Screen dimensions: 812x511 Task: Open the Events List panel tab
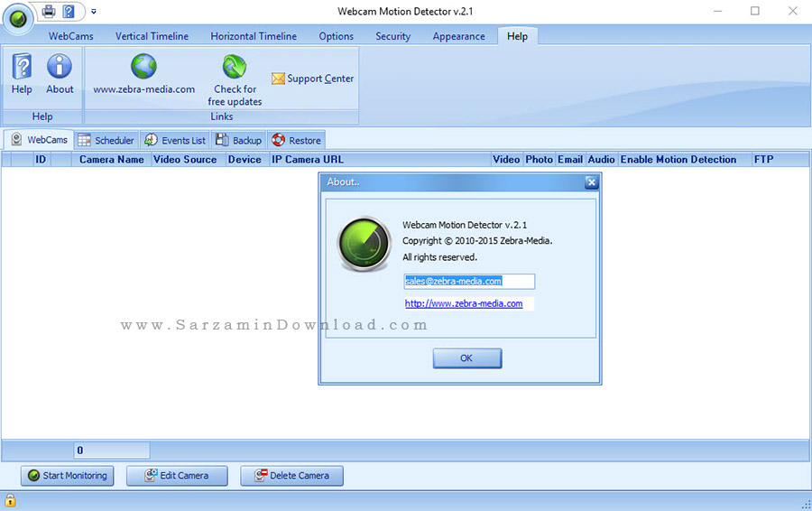pos(175,141)
